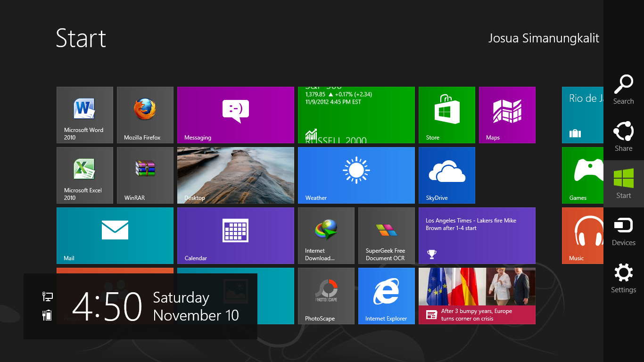Open the Games tile
This screenshot has width=644, height=362.
(x=583, y=175)
